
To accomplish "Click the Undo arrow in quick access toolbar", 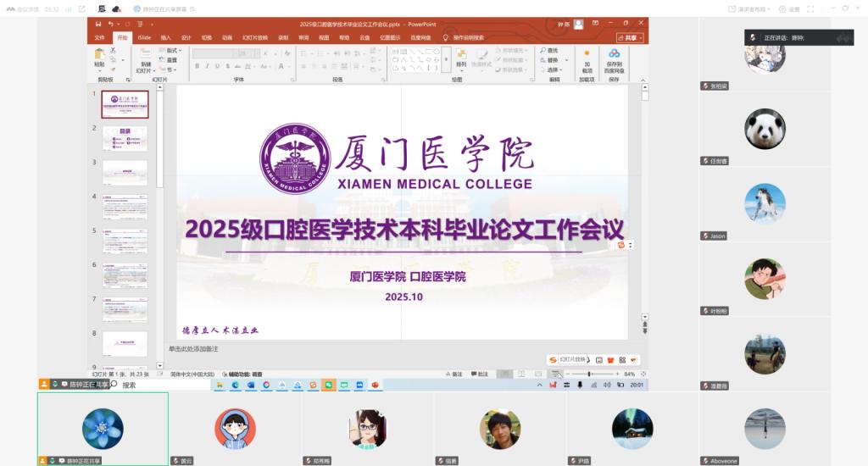I will point(110,24).
